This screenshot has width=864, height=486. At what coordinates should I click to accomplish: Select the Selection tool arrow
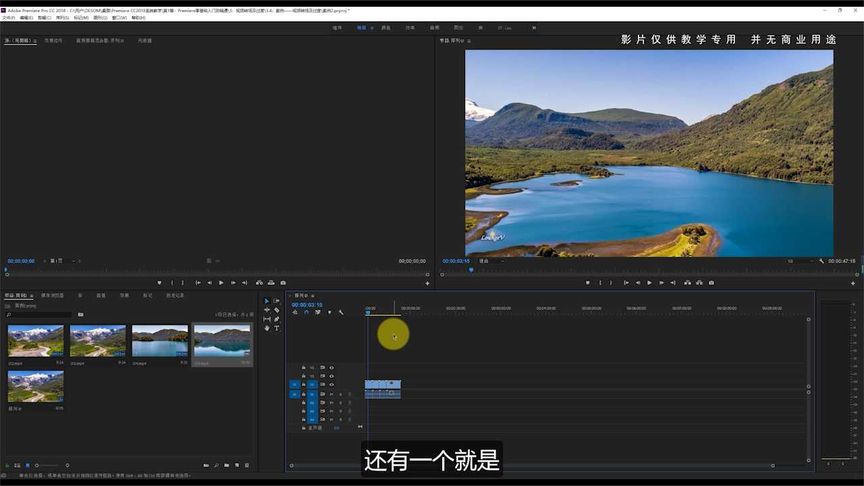pos(267,301)
